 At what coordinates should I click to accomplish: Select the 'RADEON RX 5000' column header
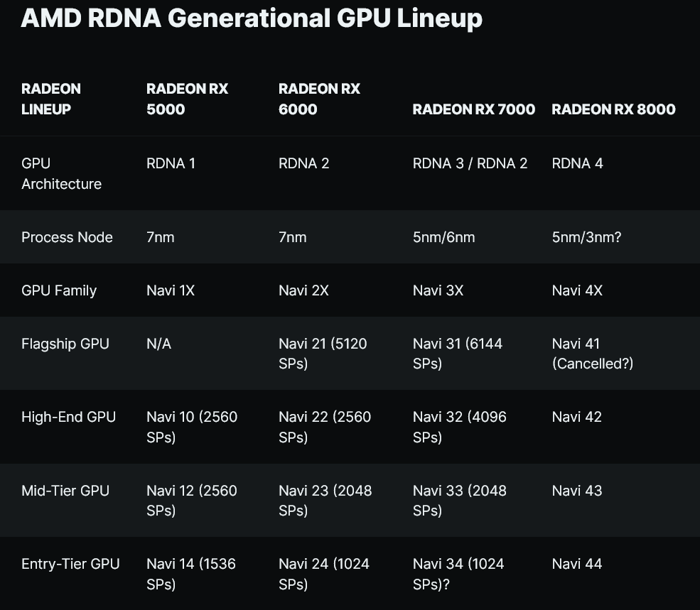[x=187, y=99]
